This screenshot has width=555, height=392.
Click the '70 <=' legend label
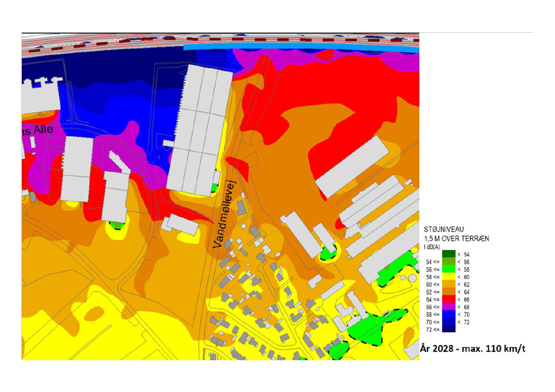pos(433,322)
